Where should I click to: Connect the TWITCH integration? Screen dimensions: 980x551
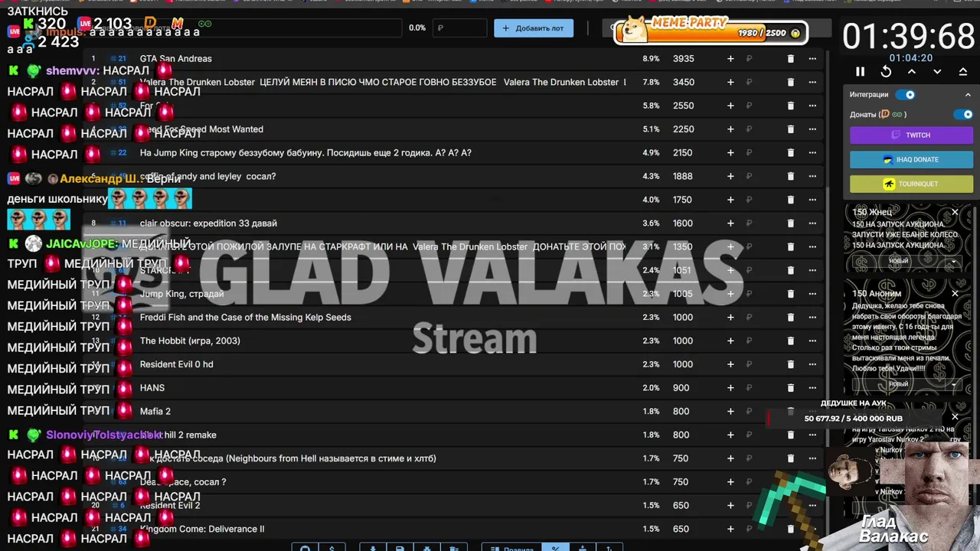coord(911,135)
